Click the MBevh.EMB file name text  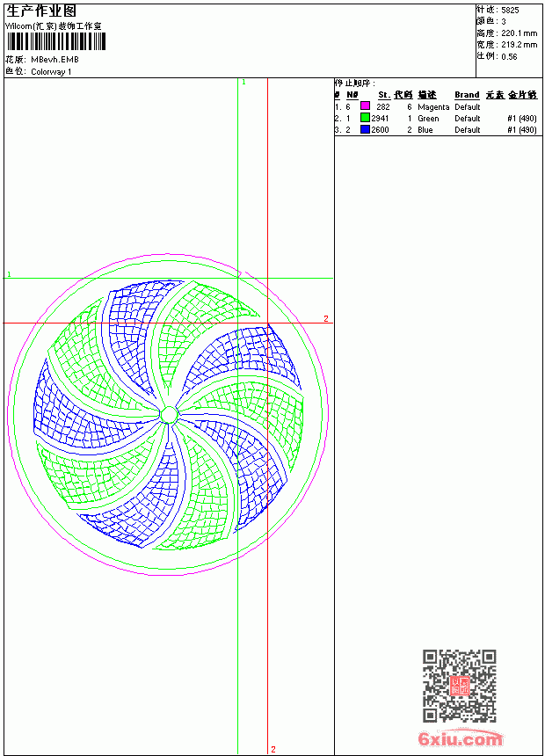[54, 60]
